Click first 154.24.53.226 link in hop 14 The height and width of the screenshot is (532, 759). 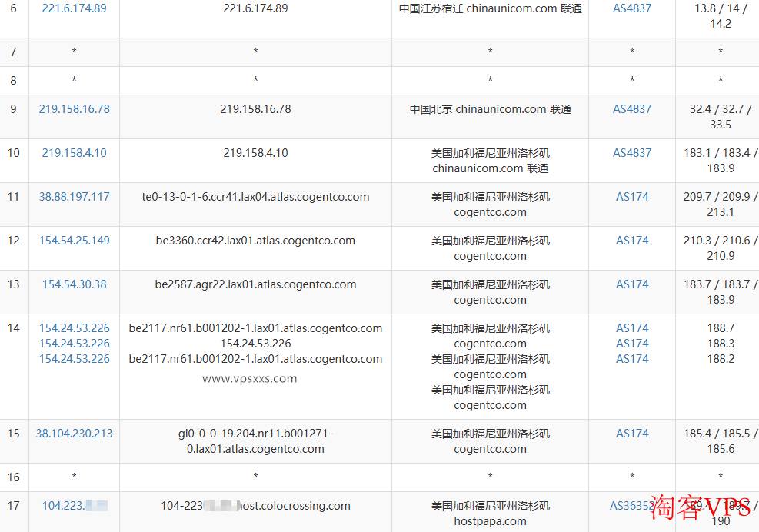74,328
